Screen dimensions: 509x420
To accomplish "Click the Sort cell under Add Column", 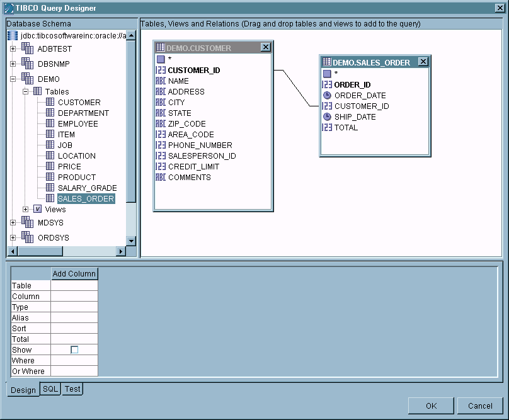I will pos(74,328).
